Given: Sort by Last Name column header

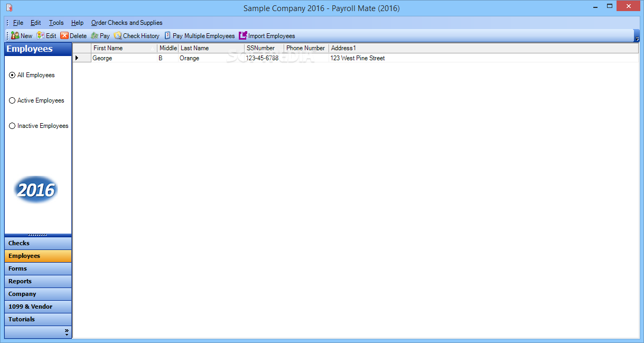Looking at the screenshot, I should (x=211, y=48).
